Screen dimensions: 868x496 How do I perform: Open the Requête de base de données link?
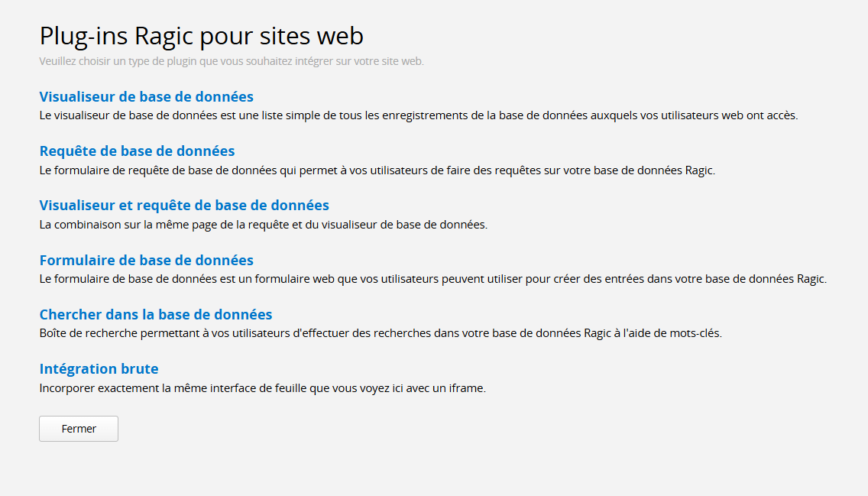click(x=137, y=151)
